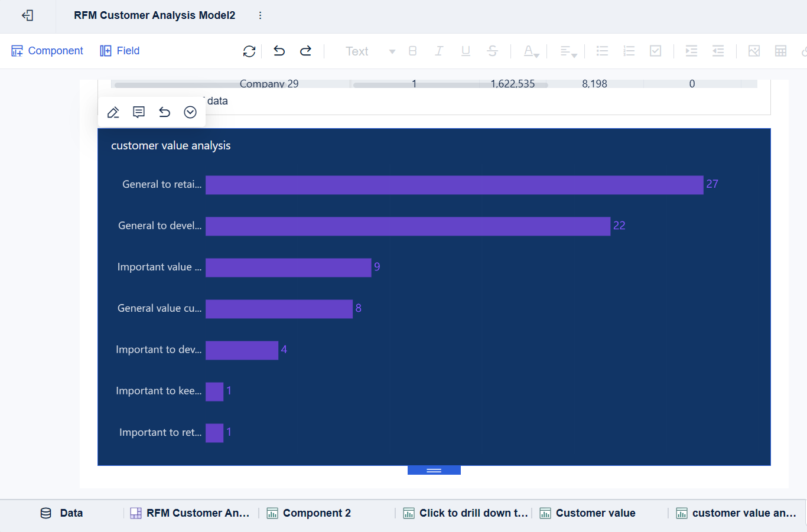Open the Text style dropdown
The width and height of the screenshot is (807, 532).
tap(370, 51)
